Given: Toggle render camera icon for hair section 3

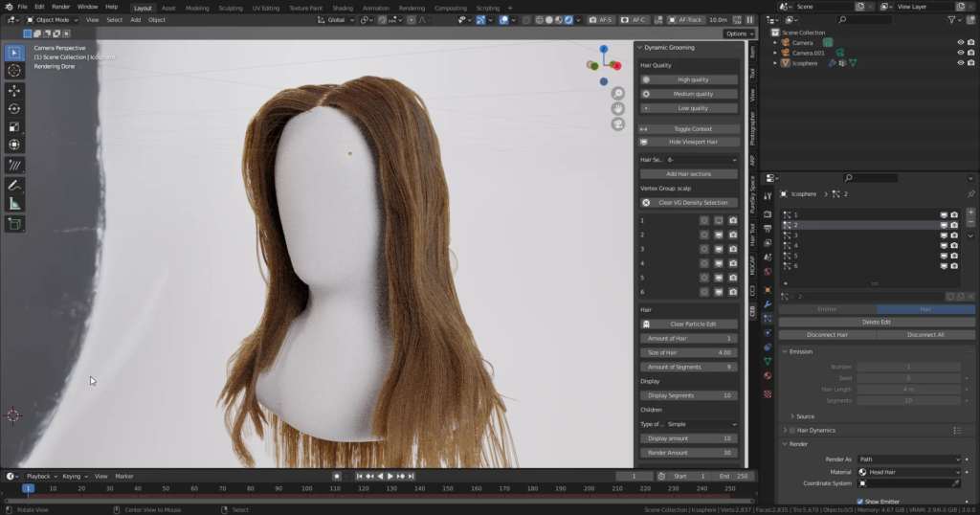Looking at the screenshot, I should click(733, 249).
